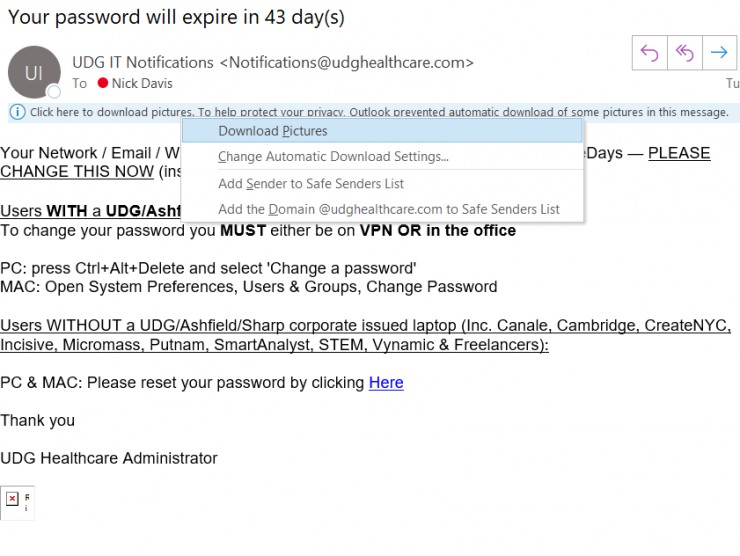Add the domain @udghealthcare.com to Safe Senders

click(389, 210)
